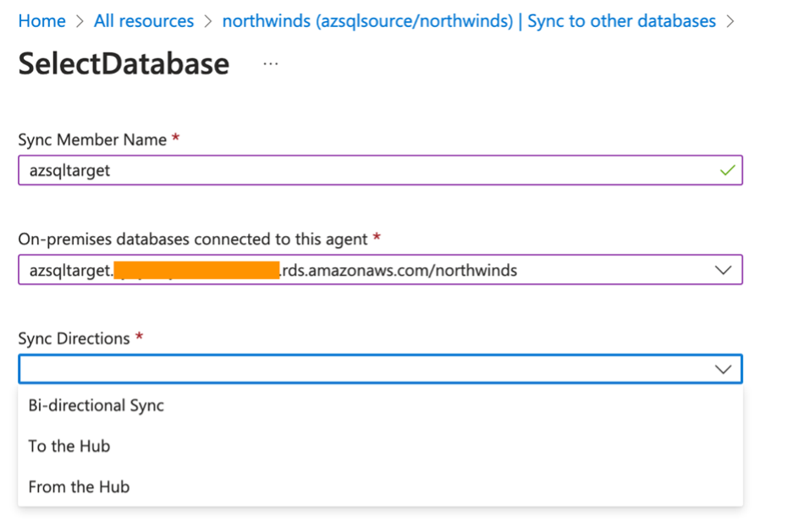Navigate to Home via breadcrumb

coord(41,20)
